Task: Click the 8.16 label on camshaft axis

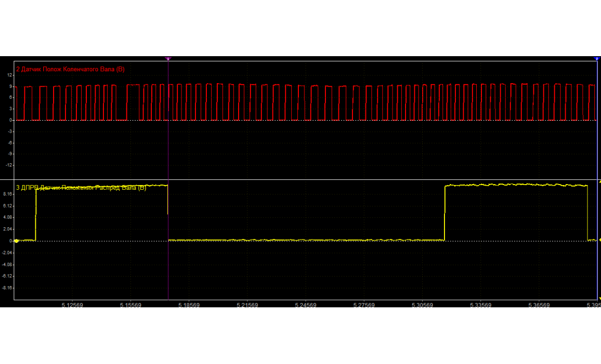Action: [x=7, y=194]
